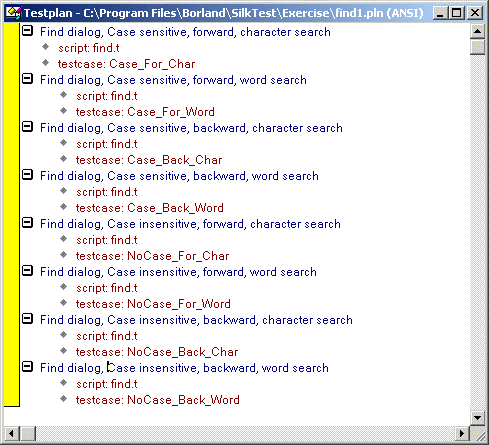
Task: Click 'script: find.t' above testcase NoCase_For_Char
Action: (107, 240)
